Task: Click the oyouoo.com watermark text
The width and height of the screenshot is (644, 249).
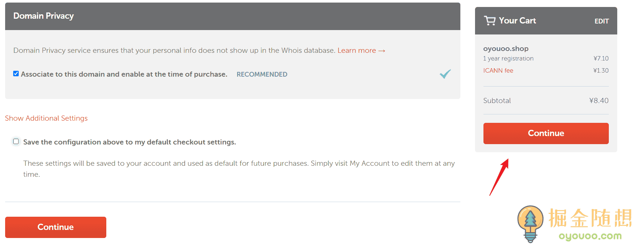Action: click(590, 236)
